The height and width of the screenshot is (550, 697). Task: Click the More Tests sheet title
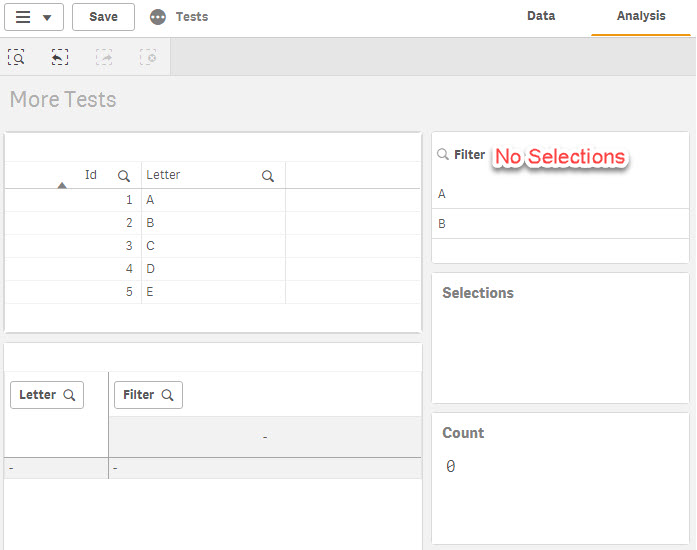63,99
